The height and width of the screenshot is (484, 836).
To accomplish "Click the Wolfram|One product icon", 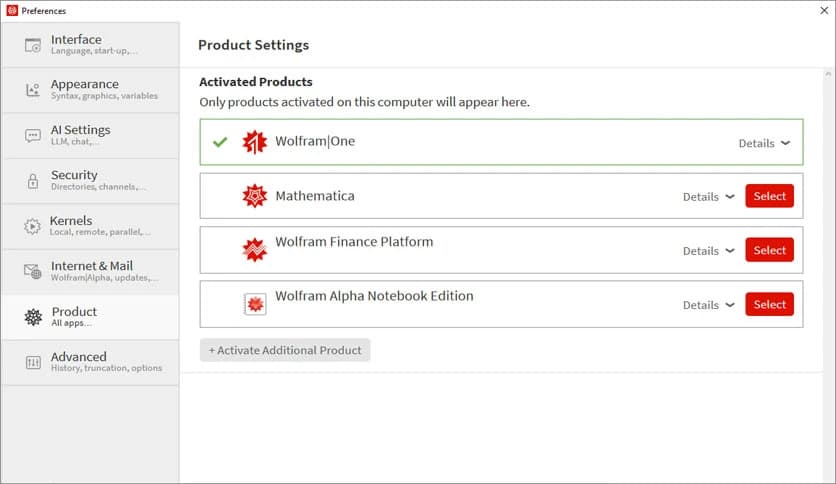I will pos(255,142).
